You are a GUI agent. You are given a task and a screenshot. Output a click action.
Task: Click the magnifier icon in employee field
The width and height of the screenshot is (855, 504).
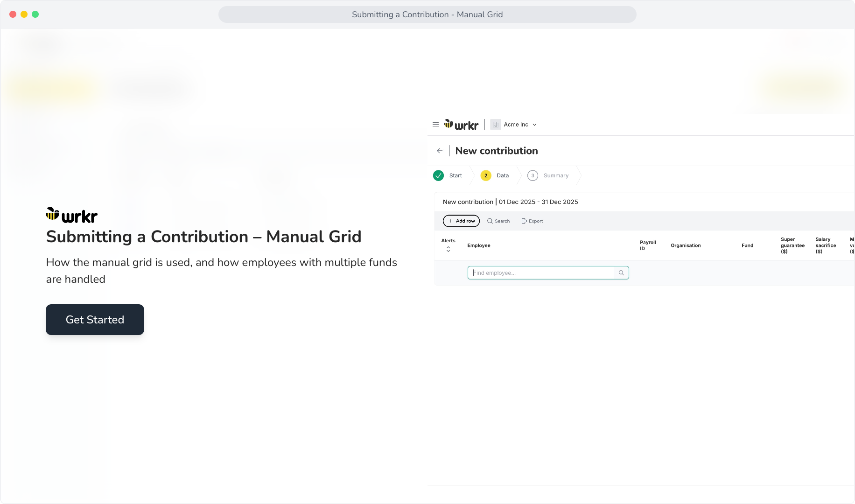point(621,273)
